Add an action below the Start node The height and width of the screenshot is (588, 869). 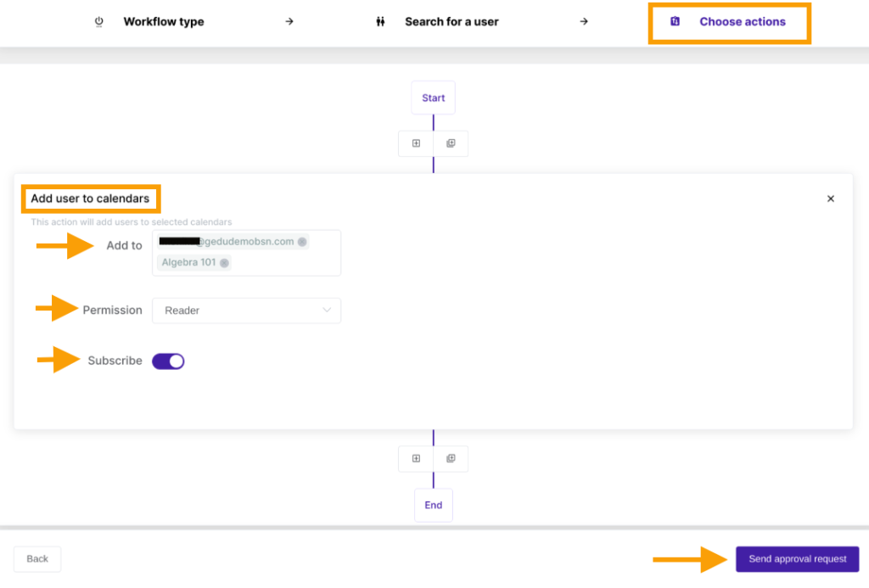pyautogui.click(x=416, y=143)
